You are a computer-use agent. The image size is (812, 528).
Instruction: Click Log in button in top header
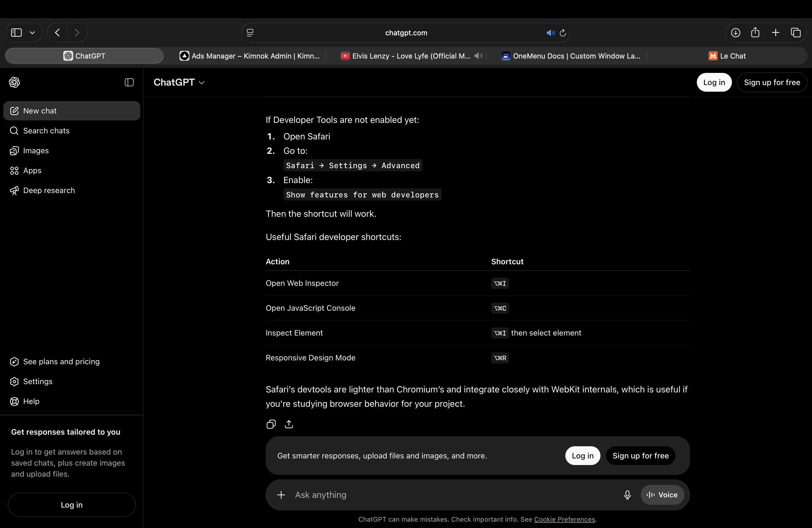click(x=714, y=82)
